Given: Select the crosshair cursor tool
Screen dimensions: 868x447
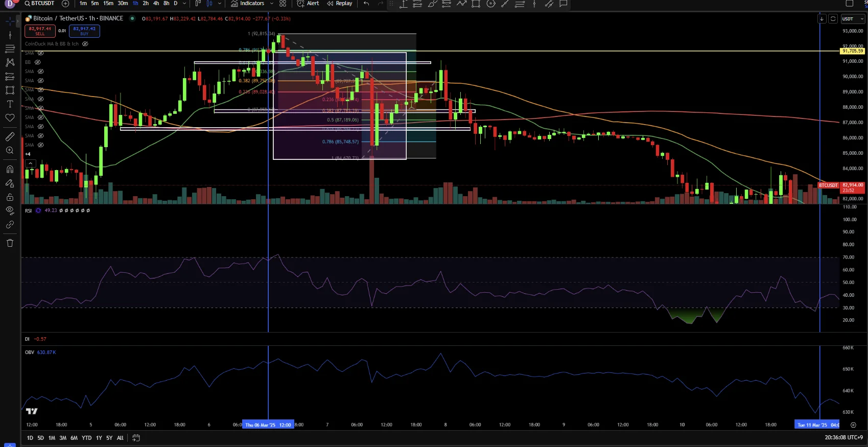Looking at the screenshot, I should [10, 21].
